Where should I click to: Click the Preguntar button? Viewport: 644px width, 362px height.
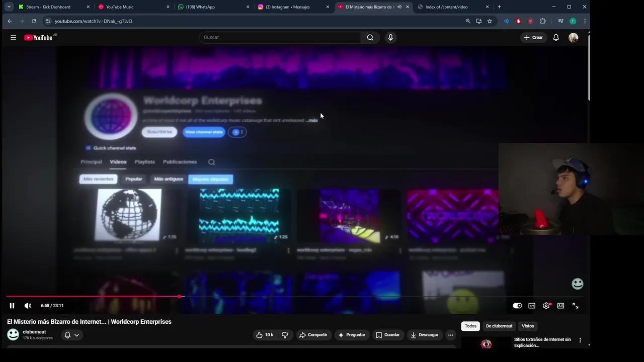tap(352, 335)
